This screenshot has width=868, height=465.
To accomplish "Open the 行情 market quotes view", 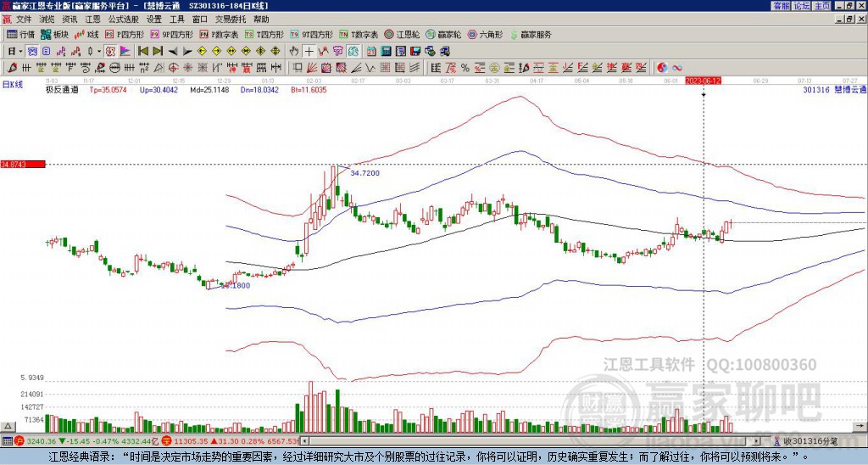I will [20, 34].
